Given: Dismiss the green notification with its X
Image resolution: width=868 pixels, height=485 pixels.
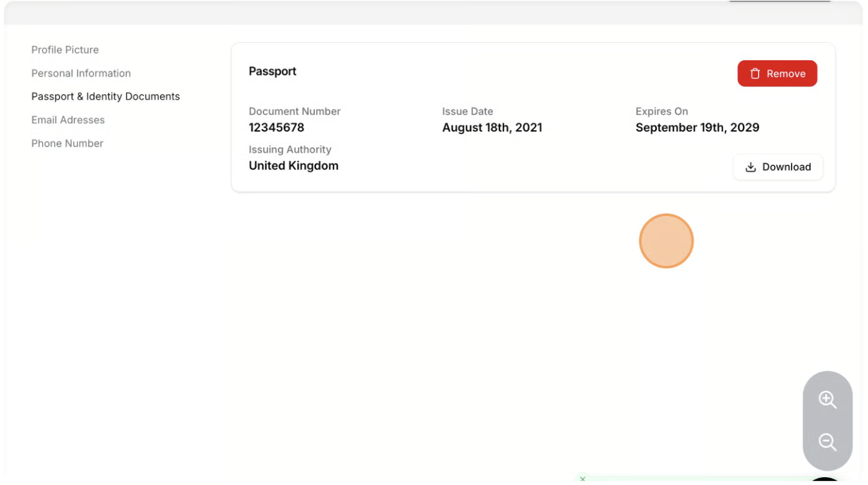Looking at the screenshot, I should [x=583, y=479].
